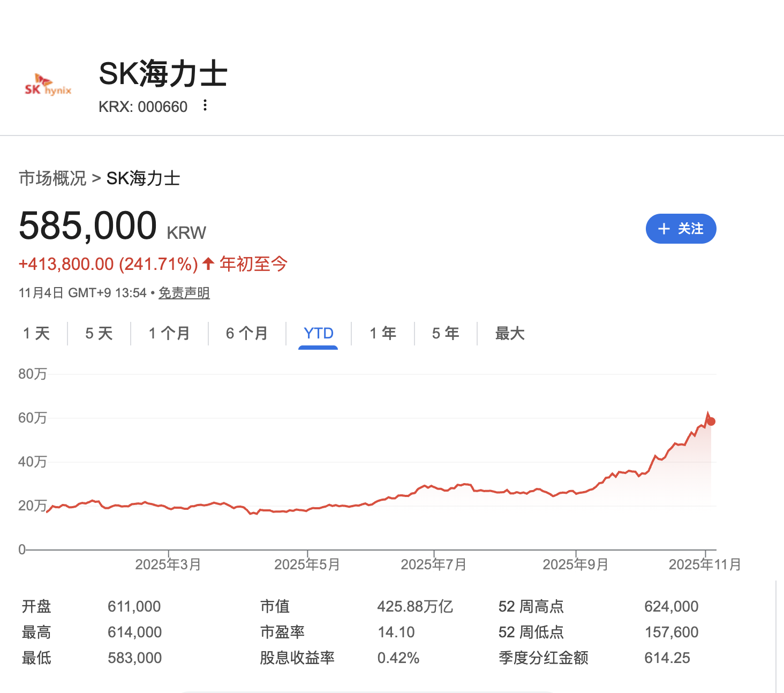Toggle the YTD range selection
Screen dimensions: 784x693
(x=319, y=333)
